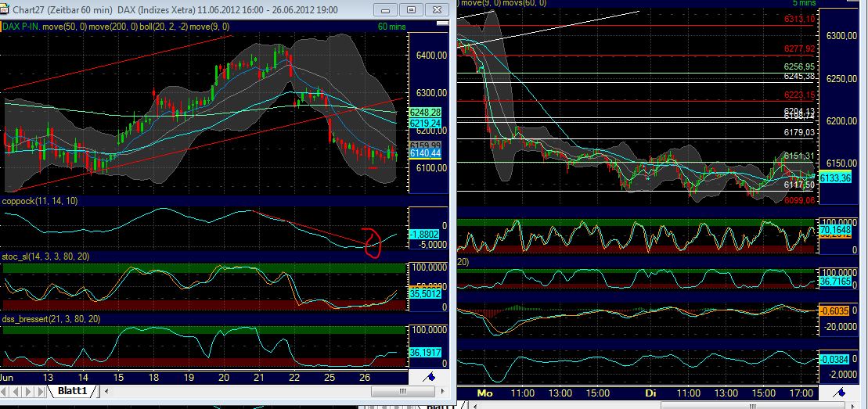Screen dimensions: 868x409
Task: Click the red 6099,06 level label
Action: click(x=799, y=200)
